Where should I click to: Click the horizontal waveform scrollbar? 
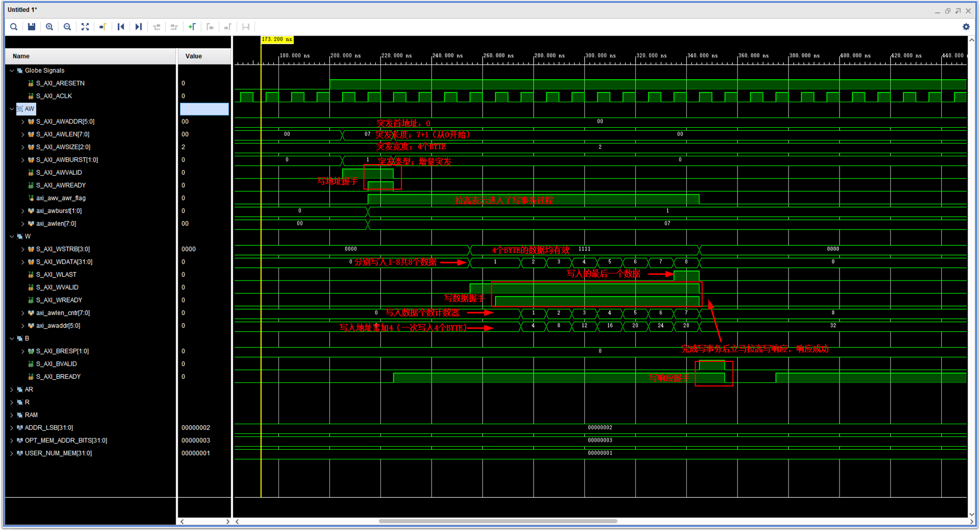click(x=498, y=521)
